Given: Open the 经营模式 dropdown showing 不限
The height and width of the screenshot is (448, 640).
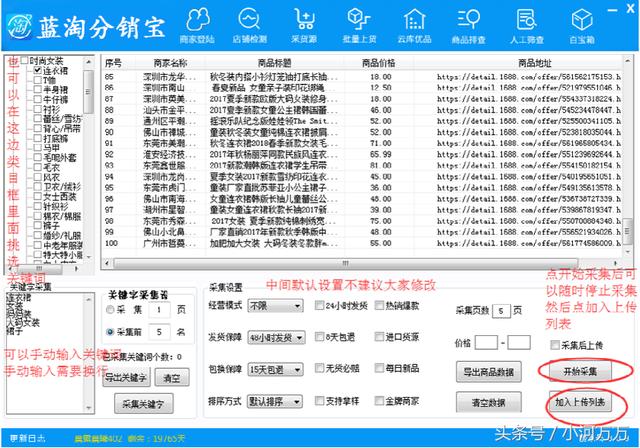Looking at the screenshot, I should pos(275,306).
